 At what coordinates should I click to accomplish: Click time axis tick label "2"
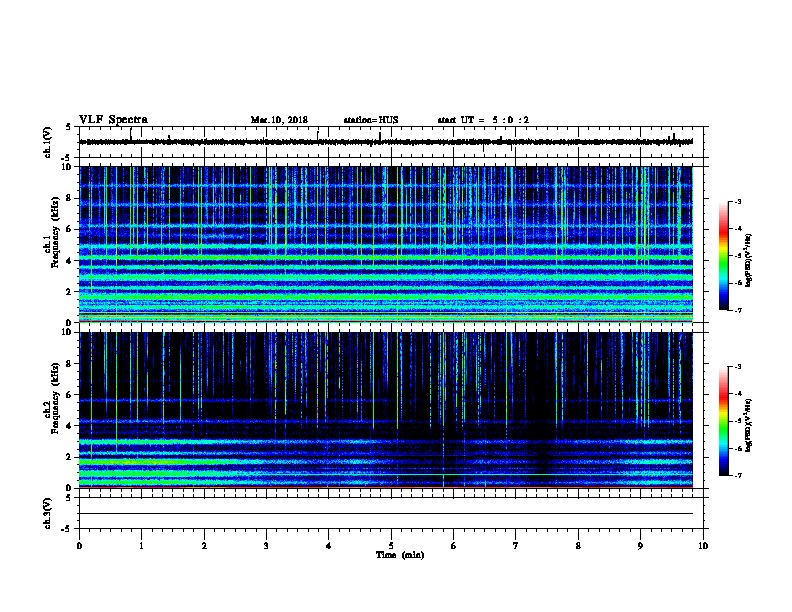point(204,546)
